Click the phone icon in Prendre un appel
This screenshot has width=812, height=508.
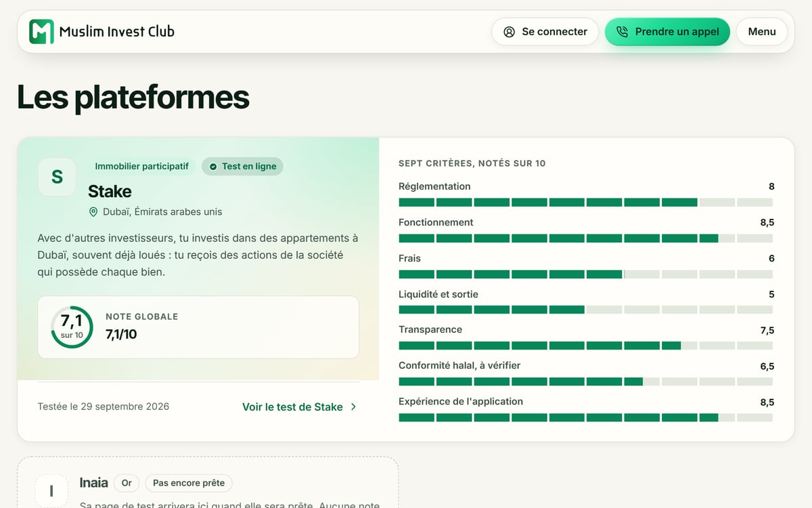click(623, 32)
